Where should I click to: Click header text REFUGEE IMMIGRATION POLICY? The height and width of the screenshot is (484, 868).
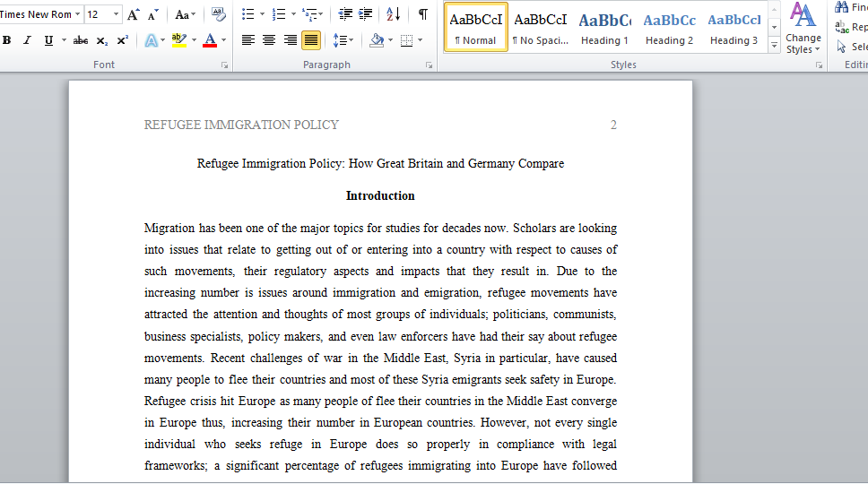241,125
